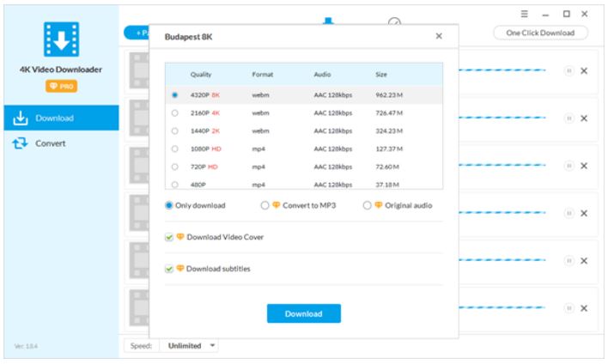Remove the second download in the list
608x364 pixels.
pos(584,118)
